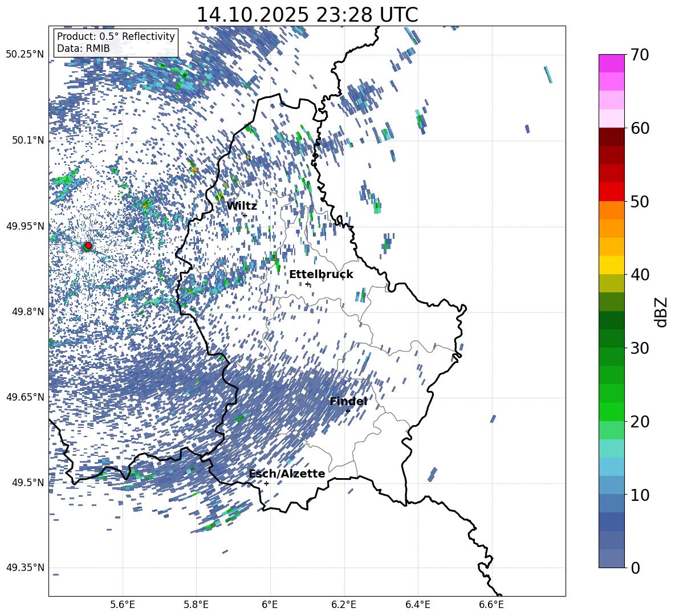Click the Wiltz city label
The width and height of the screenshot is (675, 616).
point(242,206)
